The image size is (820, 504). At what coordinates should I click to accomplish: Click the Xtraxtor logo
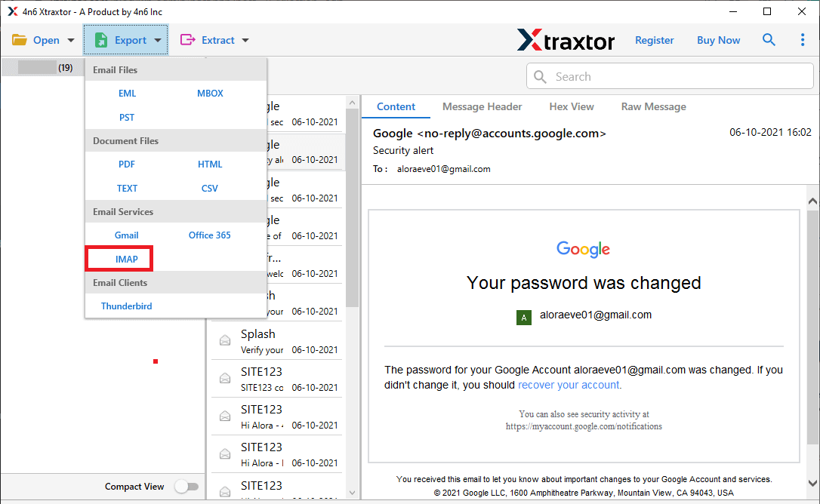pos(566,40)
